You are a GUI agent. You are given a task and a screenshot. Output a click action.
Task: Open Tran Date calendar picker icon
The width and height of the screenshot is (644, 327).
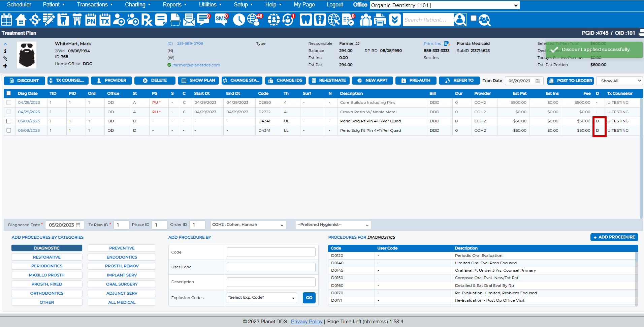click(538, 81)
